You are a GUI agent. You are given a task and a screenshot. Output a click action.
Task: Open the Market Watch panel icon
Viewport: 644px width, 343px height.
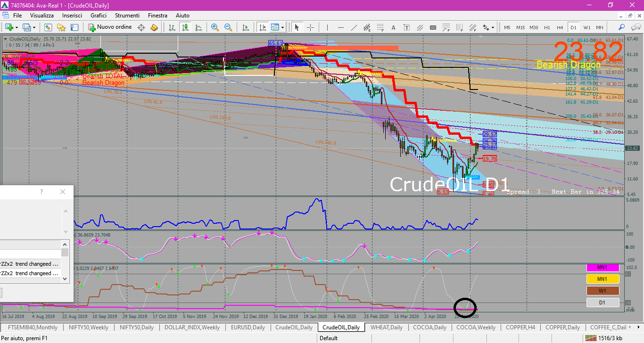click(48, 27)
